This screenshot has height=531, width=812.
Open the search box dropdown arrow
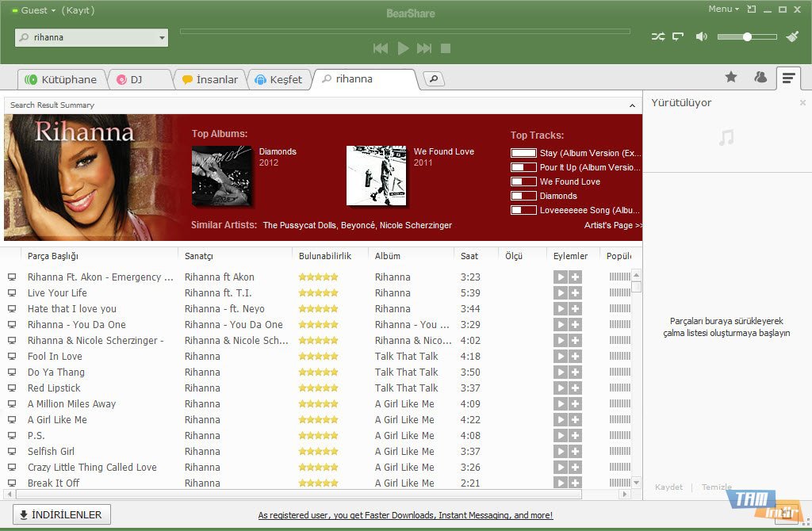[162, 38]
